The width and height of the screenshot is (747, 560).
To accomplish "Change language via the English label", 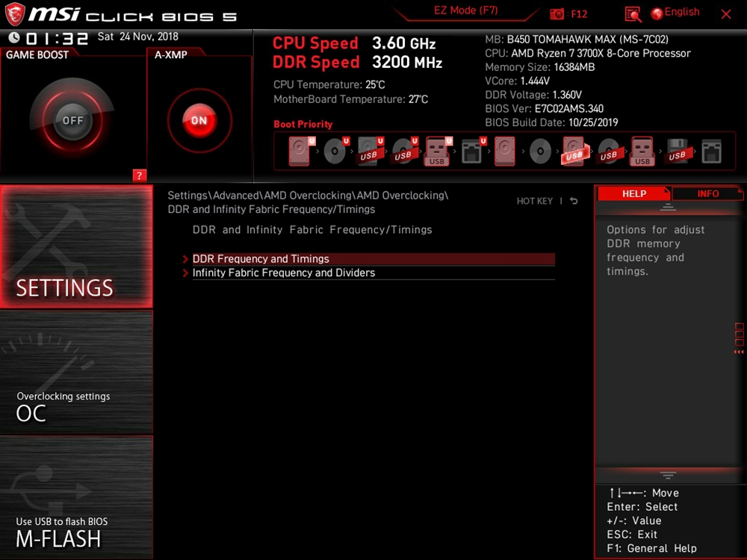I will click(x=682, y=12).
